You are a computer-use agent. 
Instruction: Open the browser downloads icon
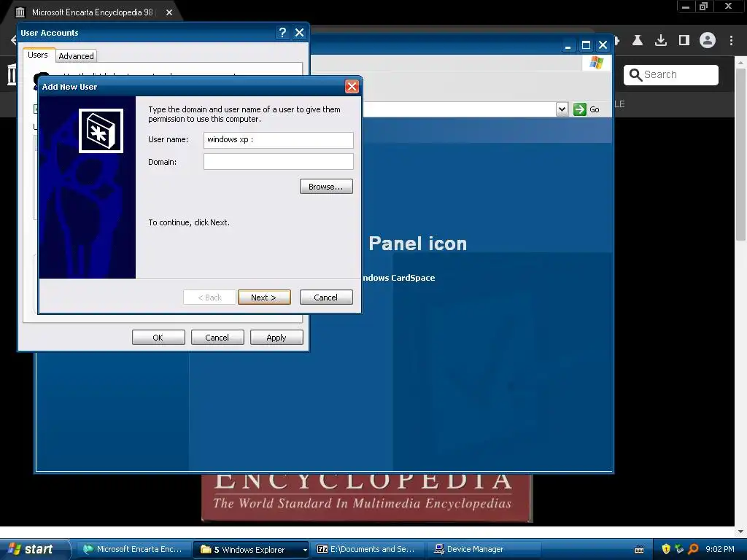[x=661, y=41]
